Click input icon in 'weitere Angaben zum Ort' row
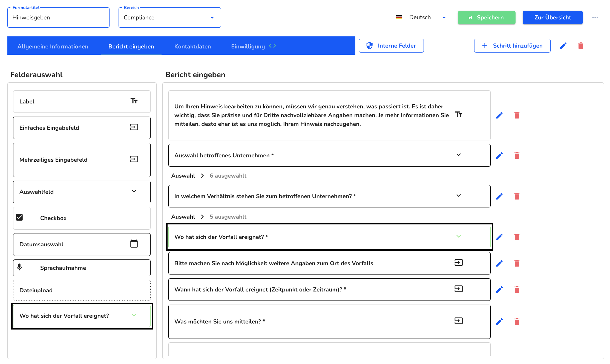 click(x=459, y=262)
